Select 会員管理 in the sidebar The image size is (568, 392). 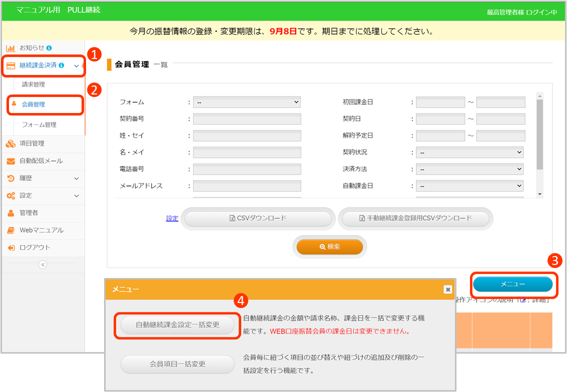point(34,104)
